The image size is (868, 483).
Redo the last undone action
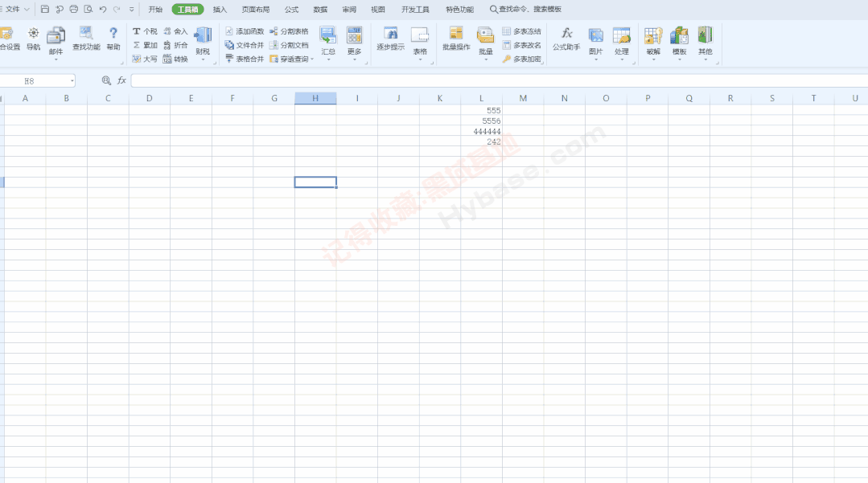(x=117, y=9)
